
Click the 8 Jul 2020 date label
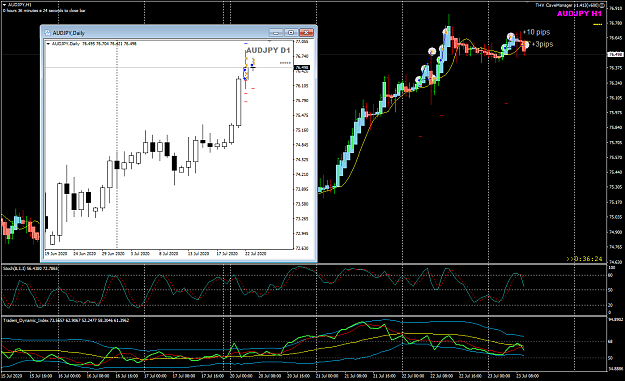tap(169, 253)
